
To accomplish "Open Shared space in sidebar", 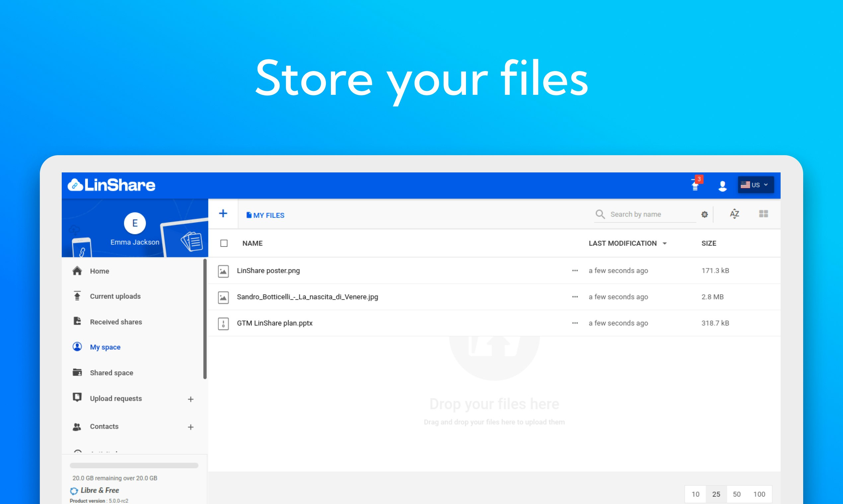I will coord(111,373).
